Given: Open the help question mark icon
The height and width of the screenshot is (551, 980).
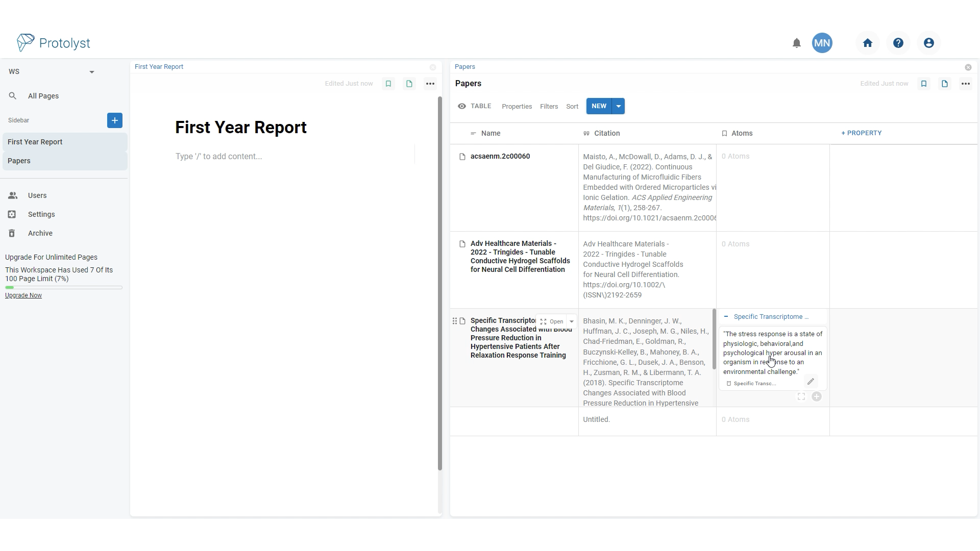Looking at the screenshot, I should (898, 43).
